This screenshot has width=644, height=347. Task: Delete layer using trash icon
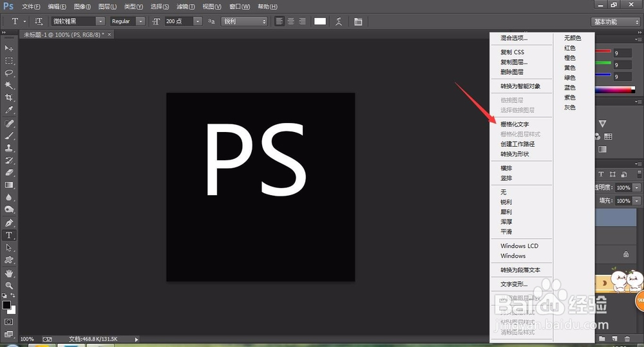(x=627, y=339)
